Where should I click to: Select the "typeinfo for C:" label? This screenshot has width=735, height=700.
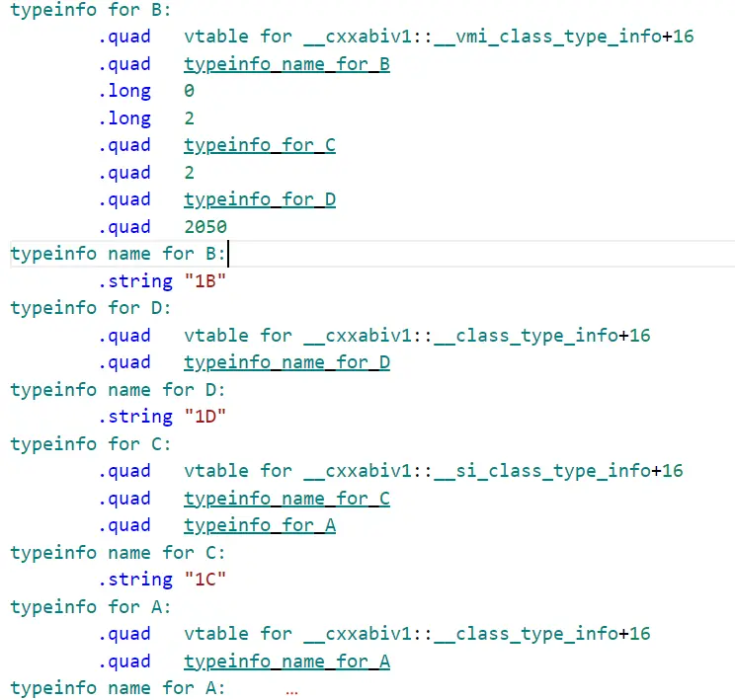pos(91,444)
